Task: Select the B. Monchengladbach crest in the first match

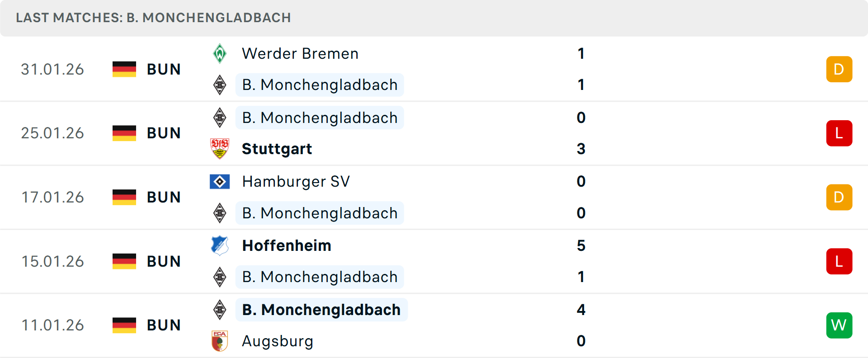Action: point(220,85)
